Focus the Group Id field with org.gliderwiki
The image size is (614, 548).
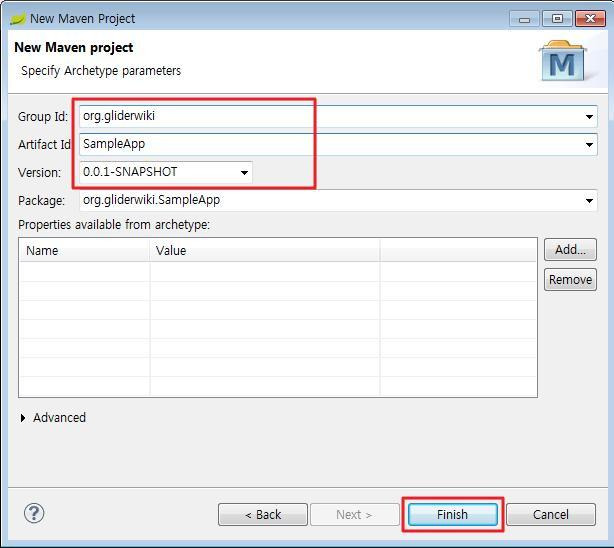[x=338, y=116]
